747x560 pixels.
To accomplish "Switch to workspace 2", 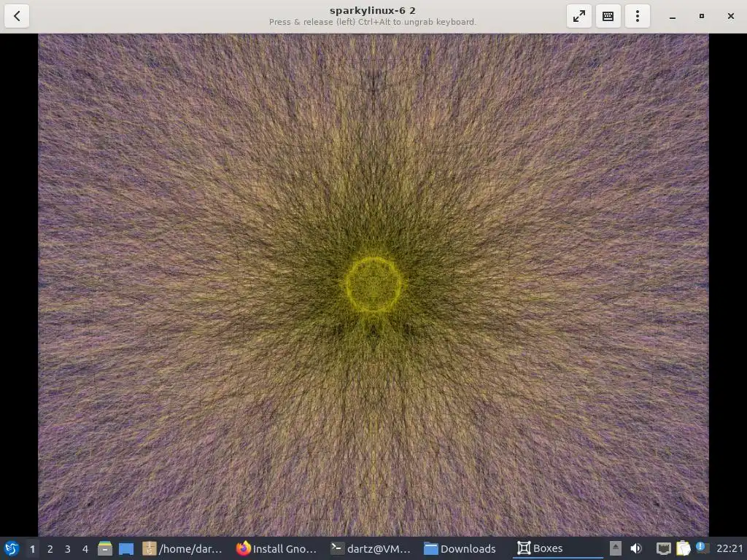I will click(50, 549).
